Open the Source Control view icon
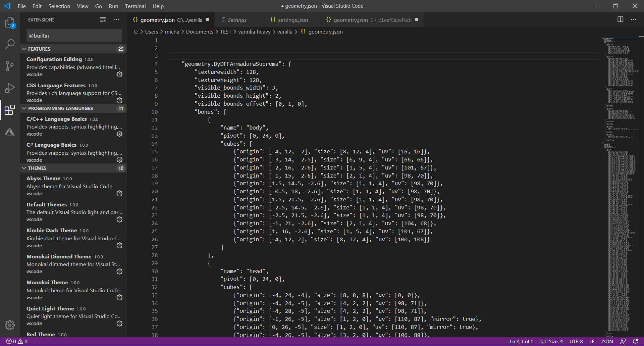The image size is (644, 346). (10, 66)
